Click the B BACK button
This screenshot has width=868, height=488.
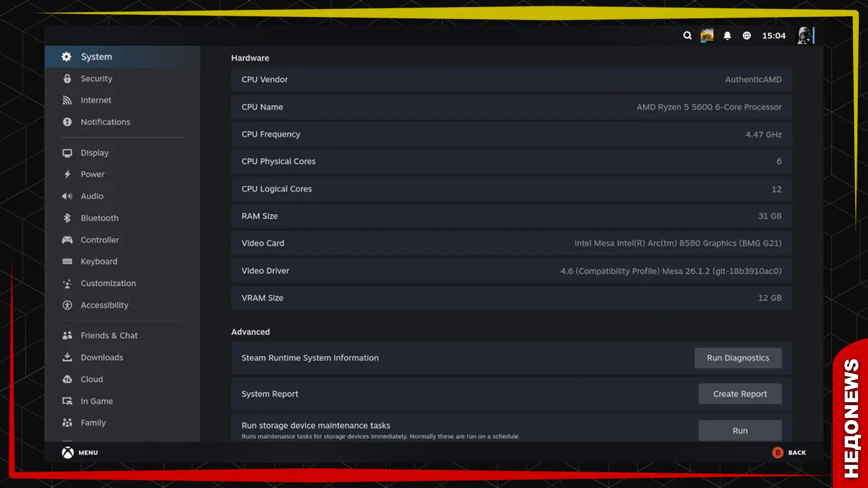coord(789,452)
